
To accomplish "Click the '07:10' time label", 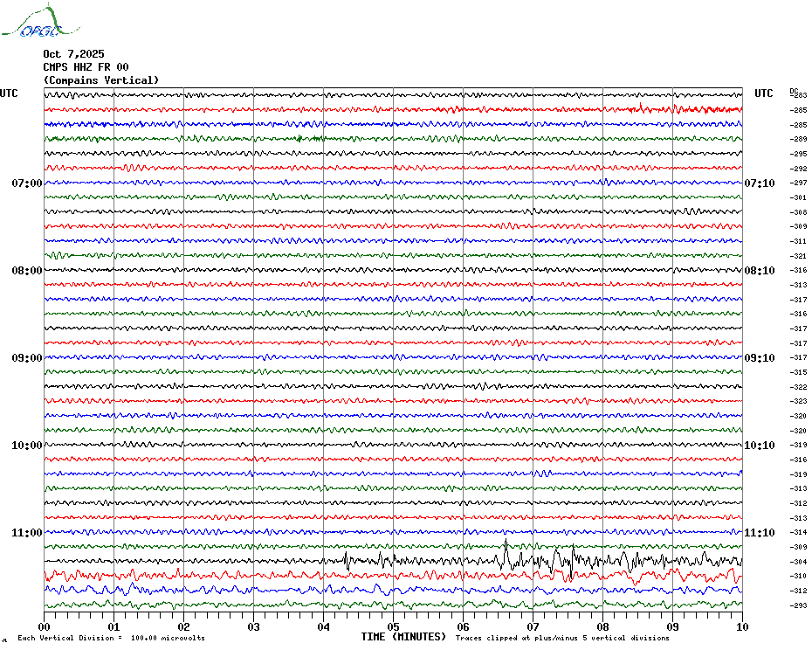I will 760,183.
